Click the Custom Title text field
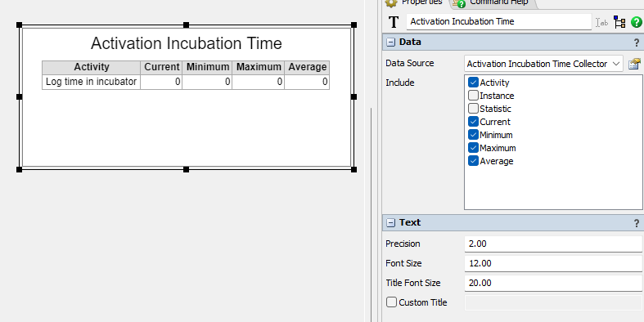The height and width of the screenshot is (322, 644). click(x=554, y=302)
